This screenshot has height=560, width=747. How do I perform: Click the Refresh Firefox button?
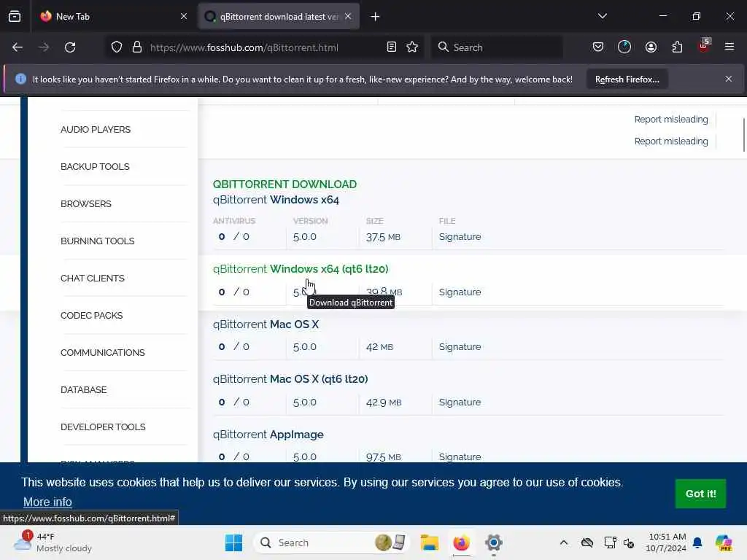coord(627,79)
